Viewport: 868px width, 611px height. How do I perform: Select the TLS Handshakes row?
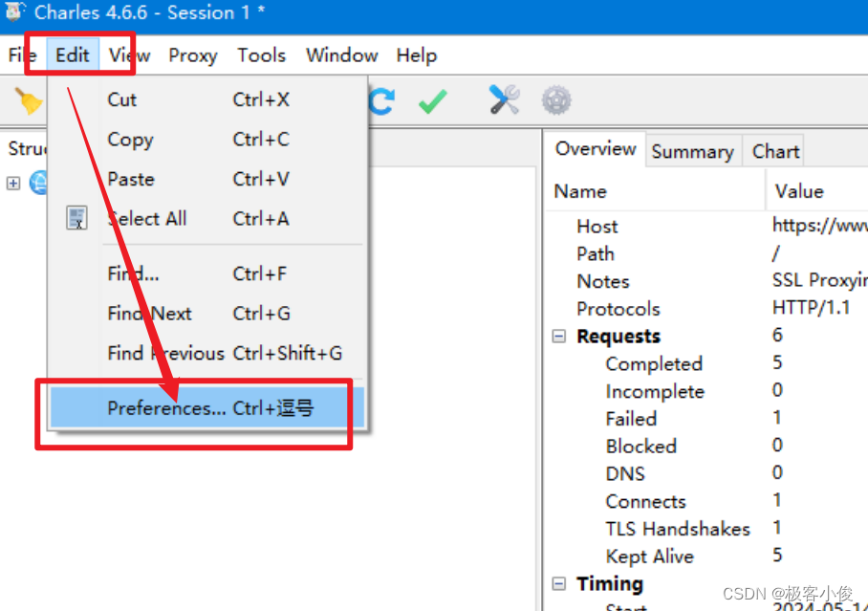706,529
